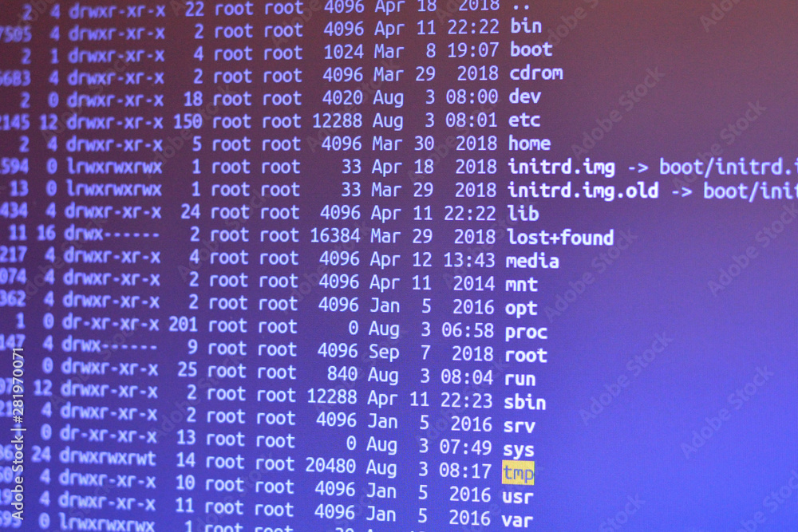Click the sbin directory name
This screenshot has width=798, height=532.
(x=525, y=402)
